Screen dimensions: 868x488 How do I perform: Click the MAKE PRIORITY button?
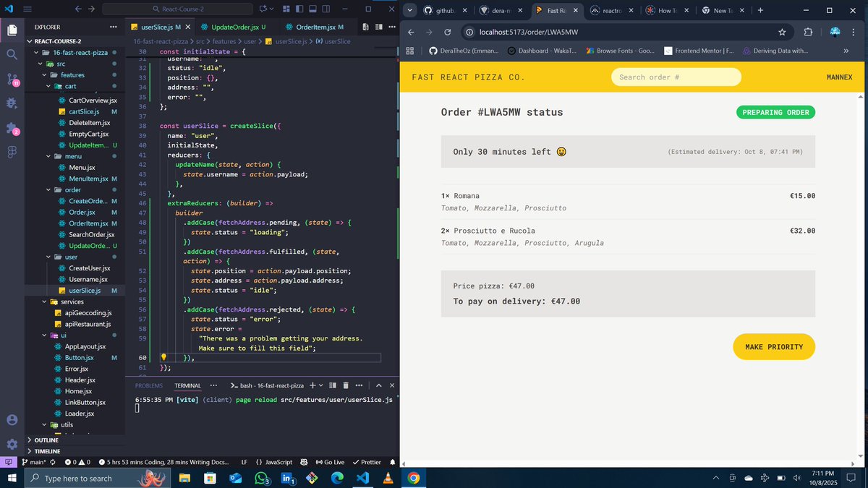(774, 347)
